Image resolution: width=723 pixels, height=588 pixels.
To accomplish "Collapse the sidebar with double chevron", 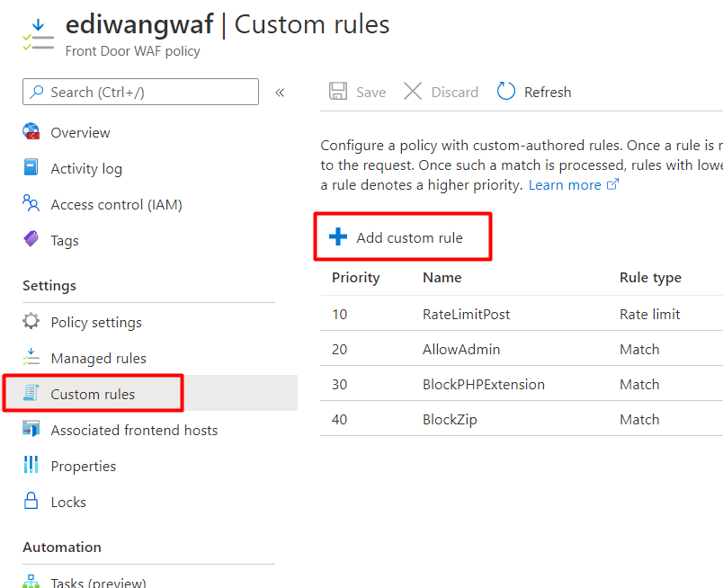I will (x=280, y=93).
